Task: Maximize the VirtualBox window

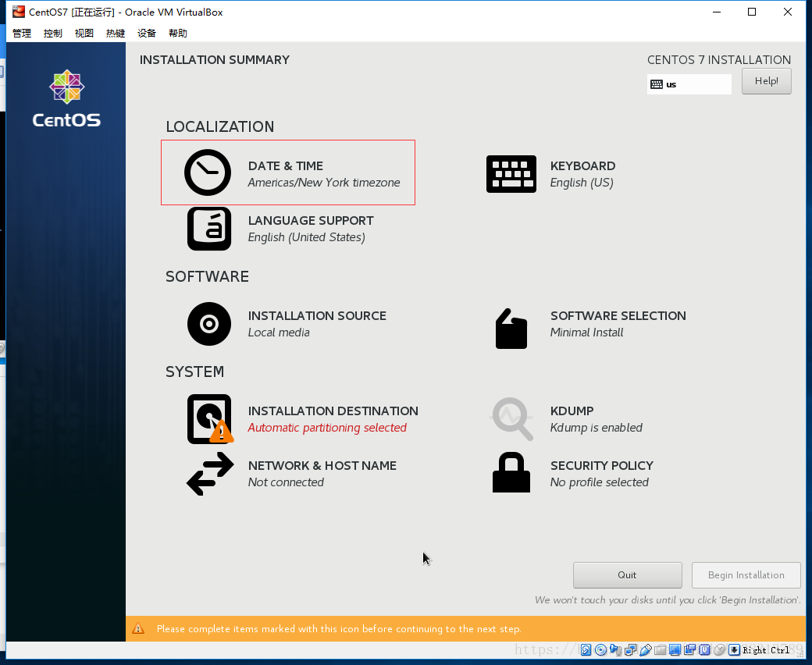Action: [x=752, y=12]
